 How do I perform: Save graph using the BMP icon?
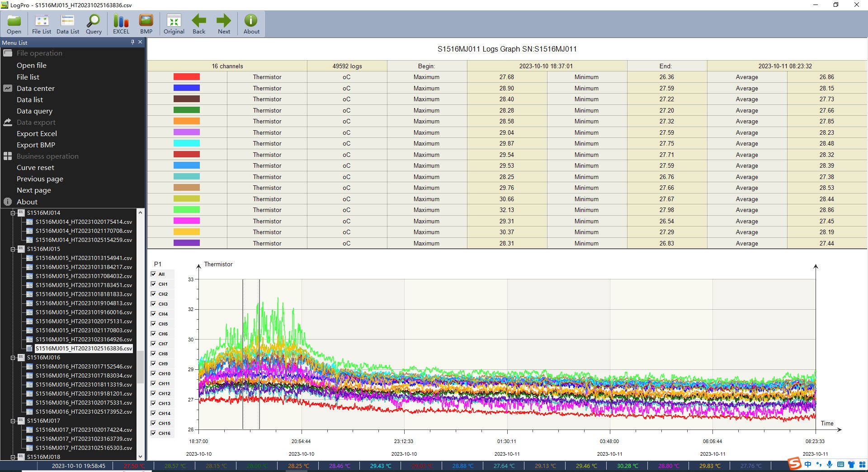[x=146, y=24]
